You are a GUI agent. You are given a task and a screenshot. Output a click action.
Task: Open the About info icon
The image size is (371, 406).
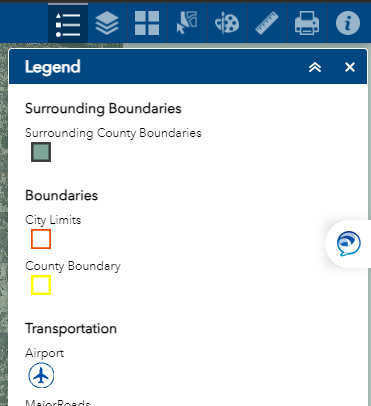(x=348, y=23)
